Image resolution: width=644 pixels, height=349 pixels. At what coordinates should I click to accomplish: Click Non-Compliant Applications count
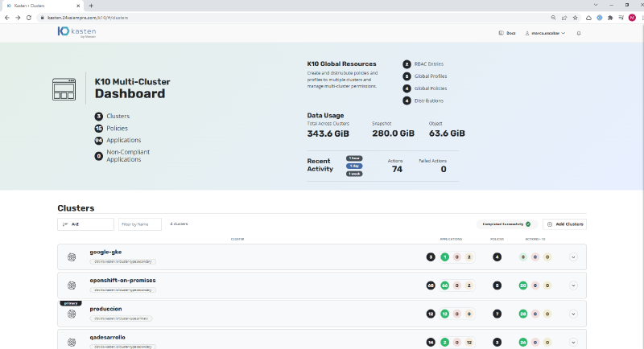[98, 156]
